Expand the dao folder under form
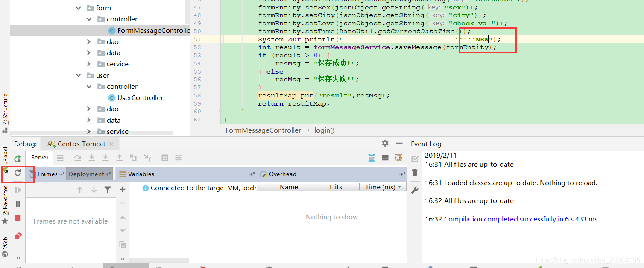The image size is (644, 268). (x=89, y=41)
